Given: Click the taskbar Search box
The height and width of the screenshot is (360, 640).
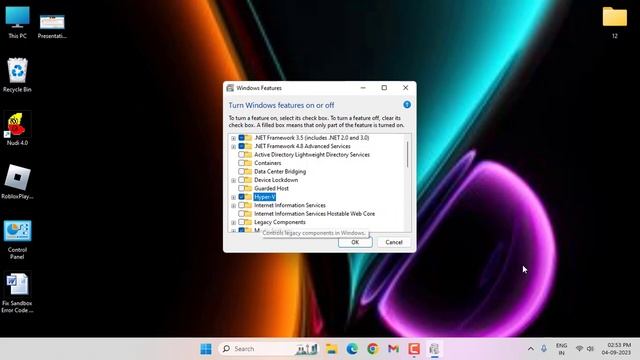Looking at the screenshot, I should (x=269, y=349).
